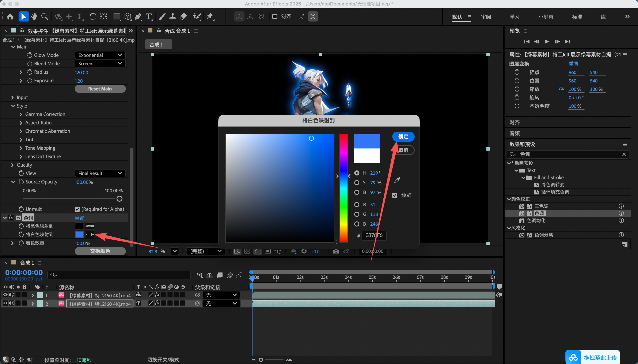638x364 pixels.
Task: Pick the Type text tool
Action: pos(149,16)
